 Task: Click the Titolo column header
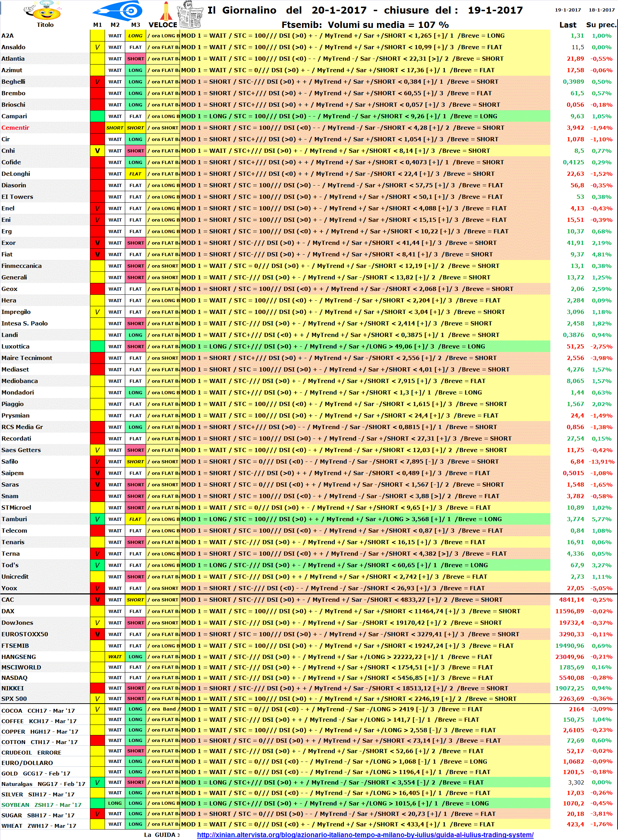point(45,25)
